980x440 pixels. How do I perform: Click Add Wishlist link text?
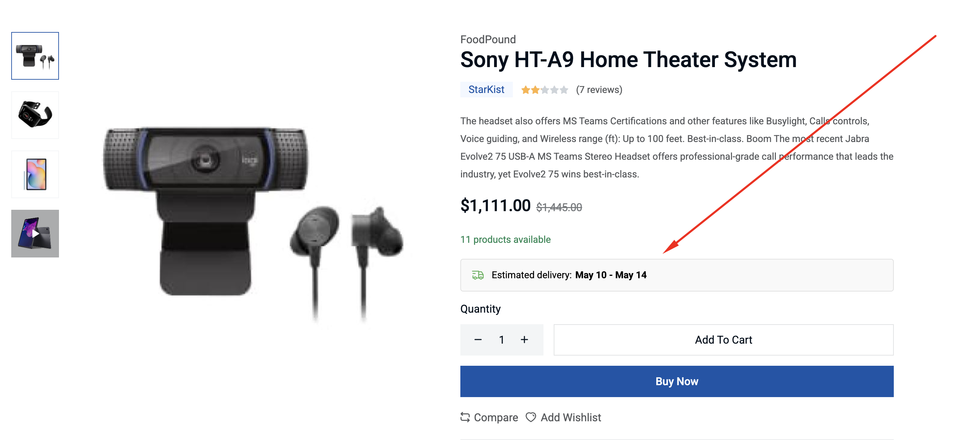coord(571,417)
